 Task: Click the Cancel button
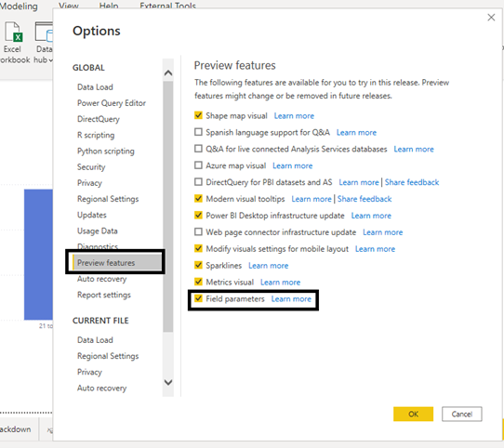[461, 414]
